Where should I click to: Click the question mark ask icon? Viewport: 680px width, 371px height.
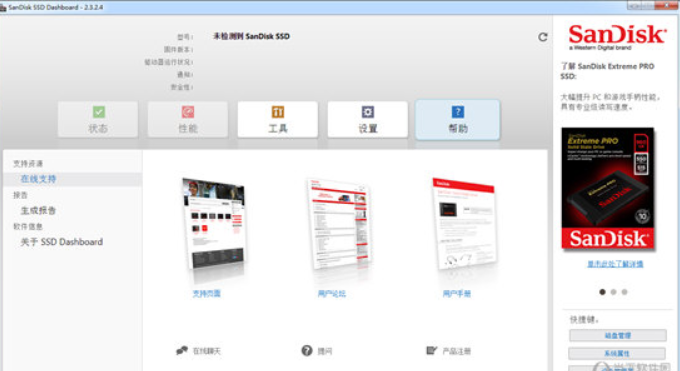point(307,350)
